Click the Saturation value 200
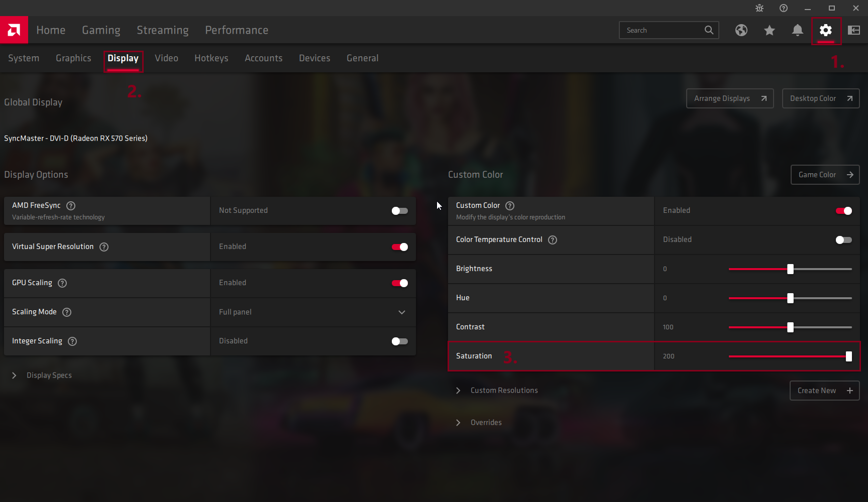 669,356
